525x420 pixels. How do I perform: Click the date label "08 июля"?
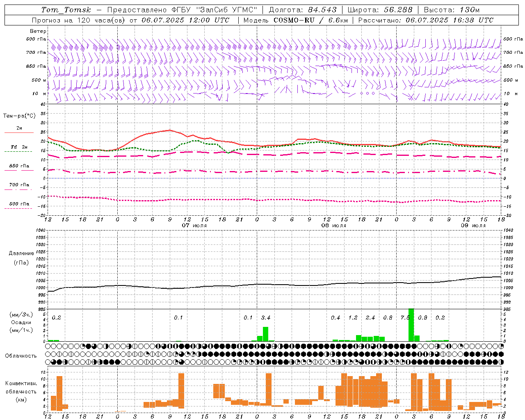[x=334, y=226]
